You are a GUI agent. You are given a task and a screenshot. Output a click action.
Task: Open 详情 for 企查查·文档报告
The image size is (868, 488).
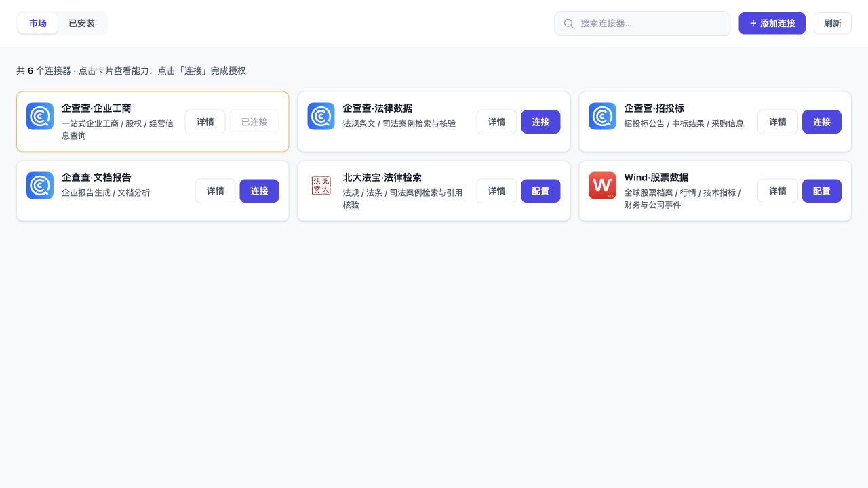[x=216, y=191]
